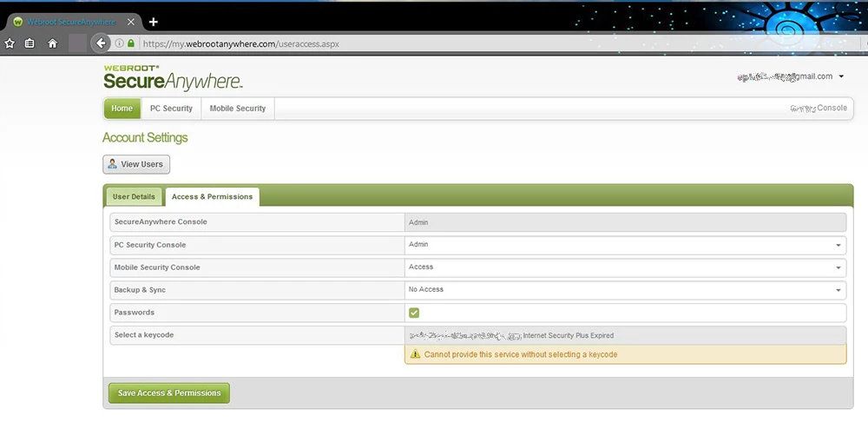Go to browser home page icon

click(53, 43)
